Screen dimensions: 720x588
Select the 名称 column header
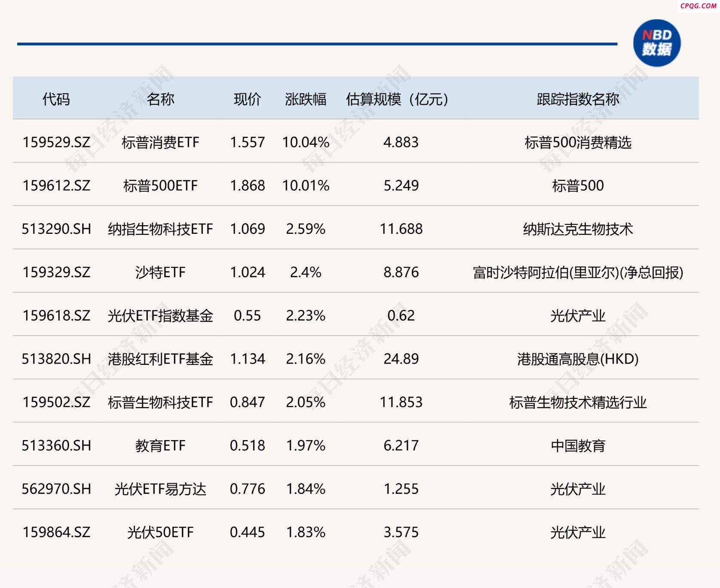[x=160, y=99]
